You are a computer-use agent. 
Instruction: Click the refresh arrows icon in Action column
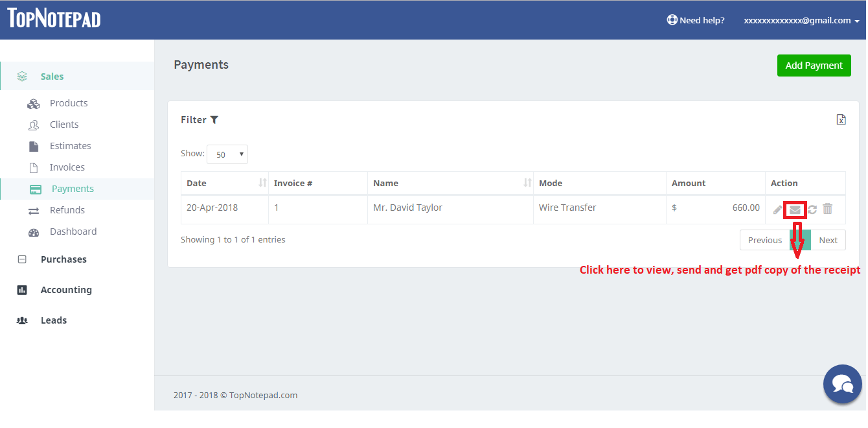(x=812, y=209)
